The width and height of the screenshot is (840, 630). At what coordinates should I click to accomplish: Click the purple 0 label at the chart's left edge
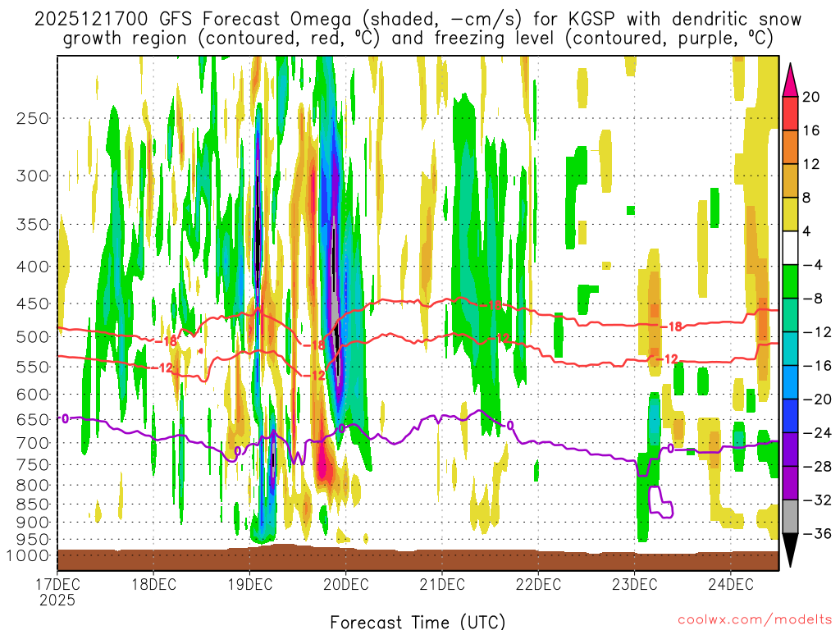click(x=65, y=418)
